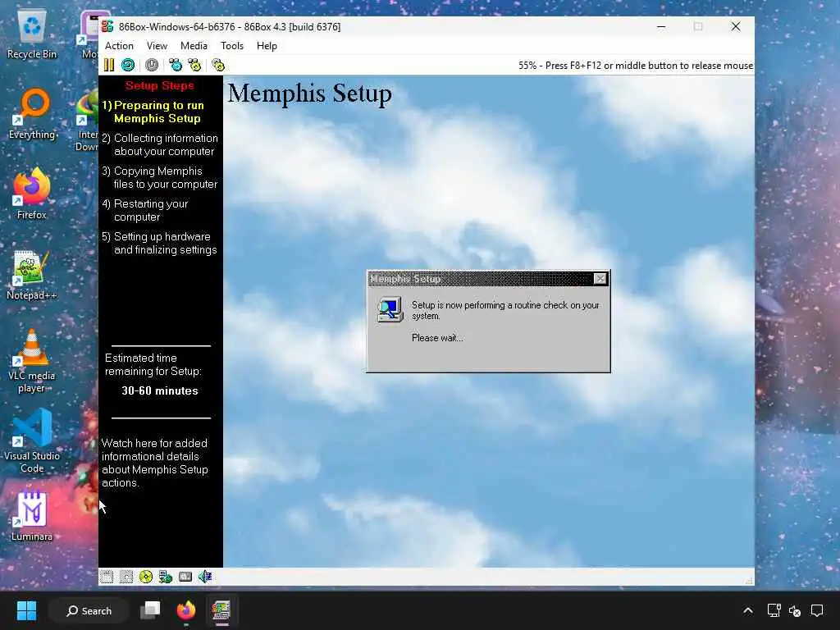Screen dimensions: 840x630
Task: Open Task View from the taskbar
Action: 150,610
